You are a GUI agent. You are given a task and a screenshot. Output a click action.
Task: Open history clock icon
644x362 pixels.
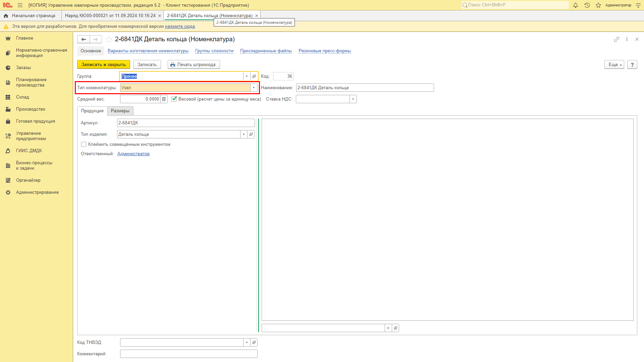(587, 5)
